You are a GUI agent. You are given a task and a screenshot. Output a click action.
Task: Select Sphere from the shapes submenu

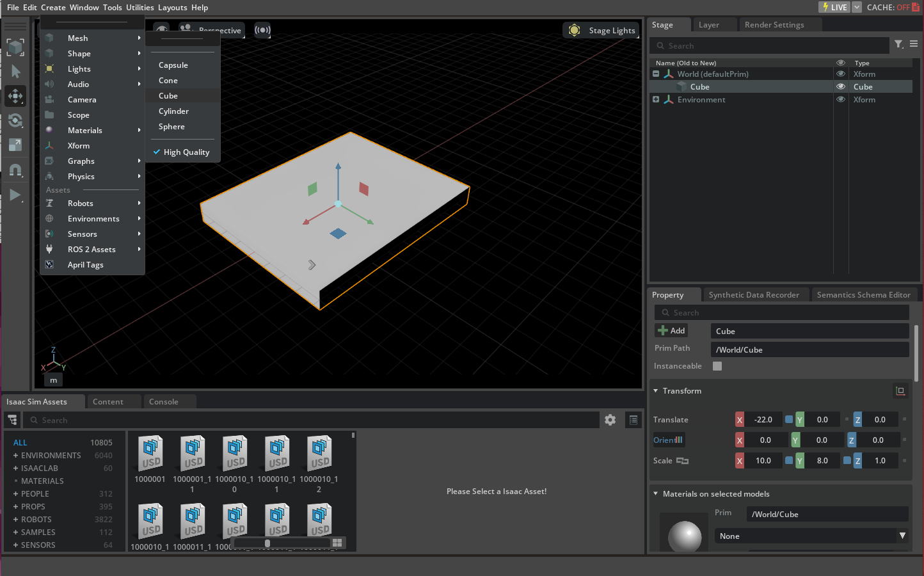click(170, 126)
